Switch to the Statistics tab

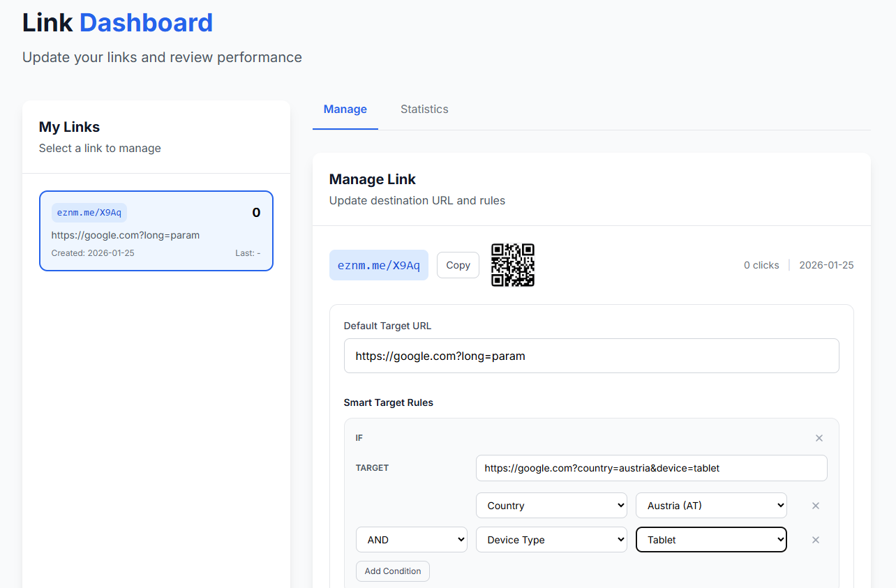(x=424, y=110)
